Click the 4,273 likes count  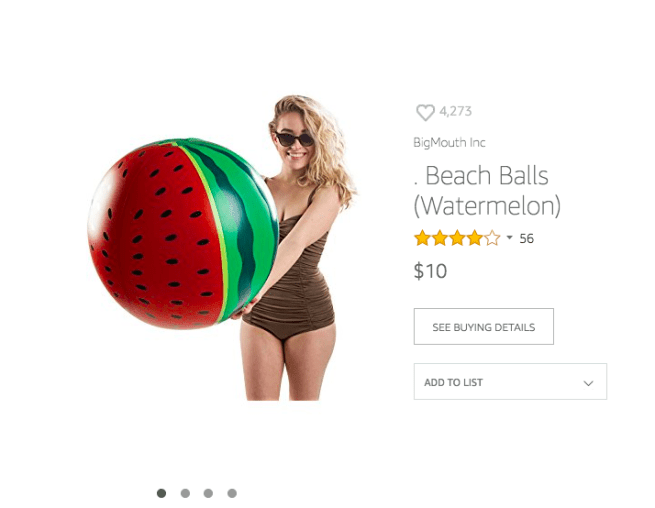455,111
